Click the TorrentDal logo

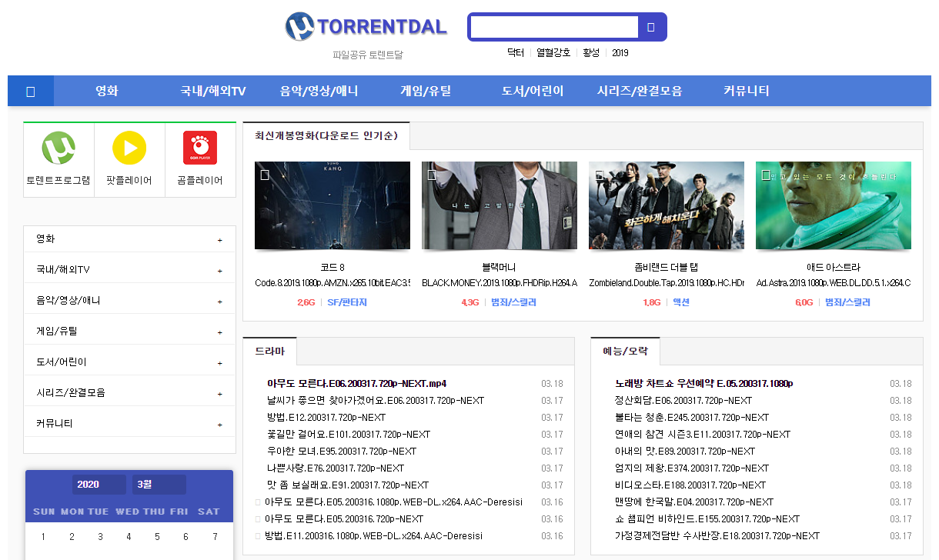pyautogui.click(x=366, y=27)
